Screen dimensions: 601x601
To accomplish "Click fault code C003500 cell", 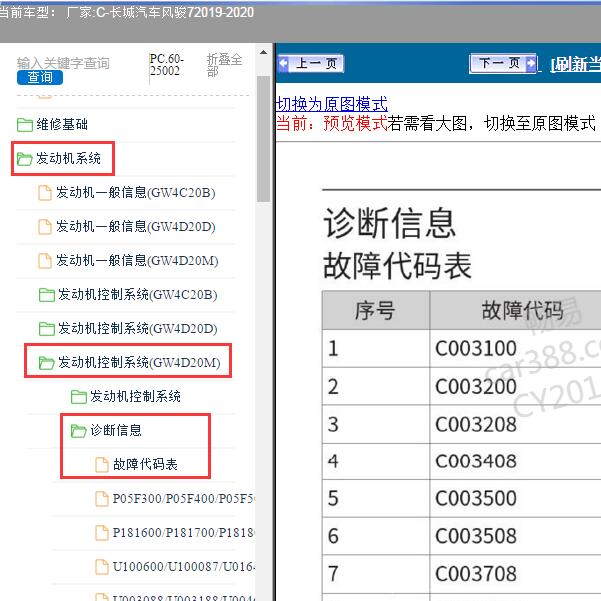I will (x=515, y=498).
